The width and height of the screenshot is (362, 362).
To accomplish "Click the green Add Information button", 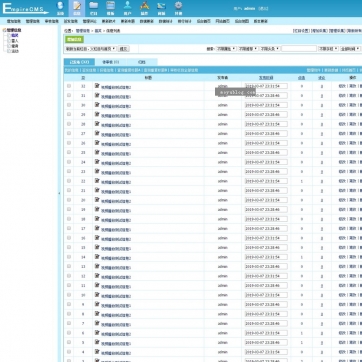I will point(74,39).
